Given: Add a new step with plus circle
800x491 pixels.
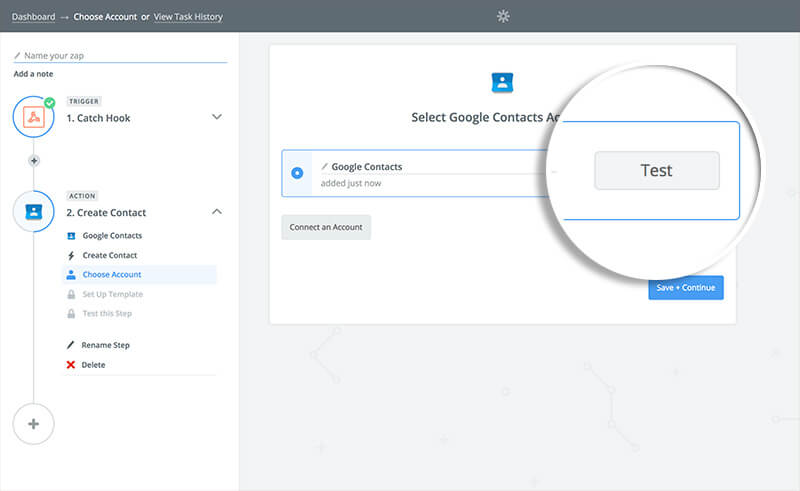Looking at the screenshot, I should (x=34, y=424).
